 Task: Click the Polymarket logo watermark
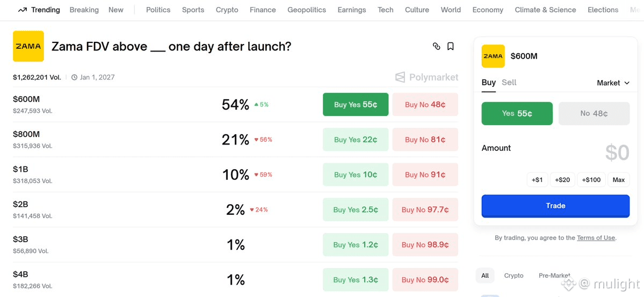pyautogui.click(x=426, y=77)
